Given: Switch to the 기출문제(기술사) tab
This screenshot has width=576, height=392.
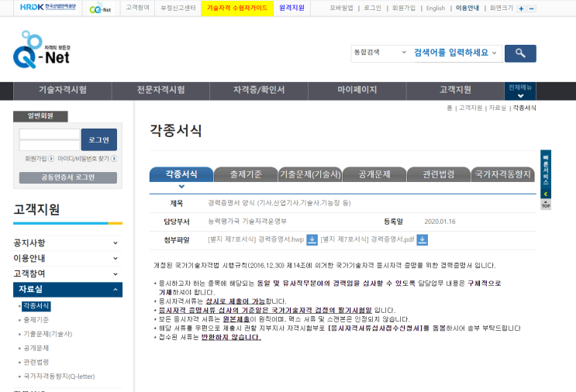Looking at the screenshot, I should (310, 174).
